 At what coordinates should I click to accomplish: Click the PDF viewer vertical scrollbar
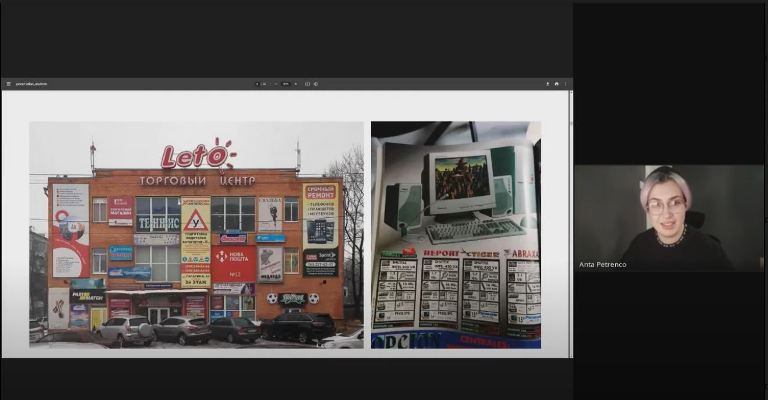[x=571, y=224]
